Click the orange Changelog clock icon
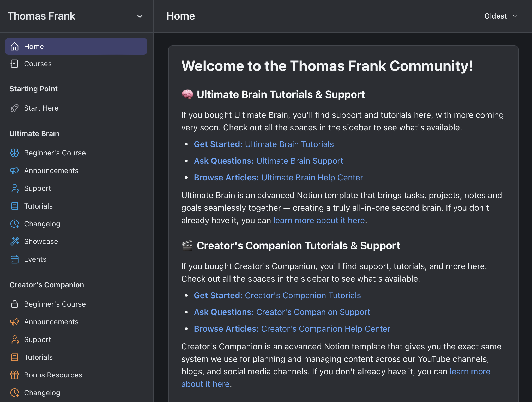This screenshot has height=402, width=532. coord(15,393)
